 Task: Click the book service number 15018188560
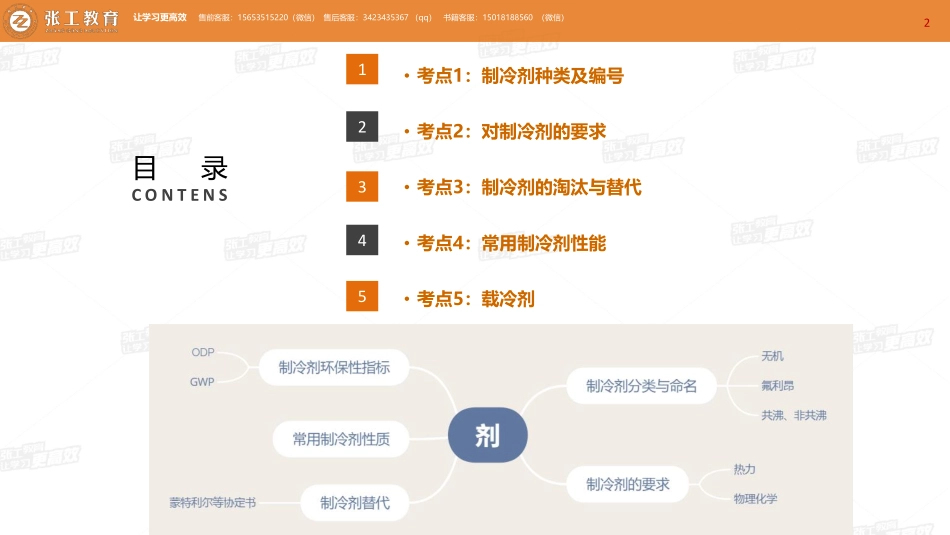tap(508, 18)
